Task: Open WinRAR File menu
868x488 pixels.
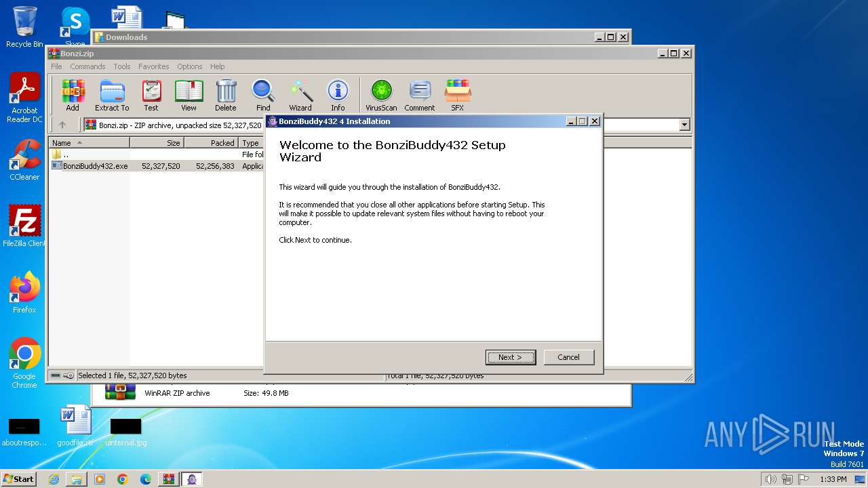Action: coord(56,66)
